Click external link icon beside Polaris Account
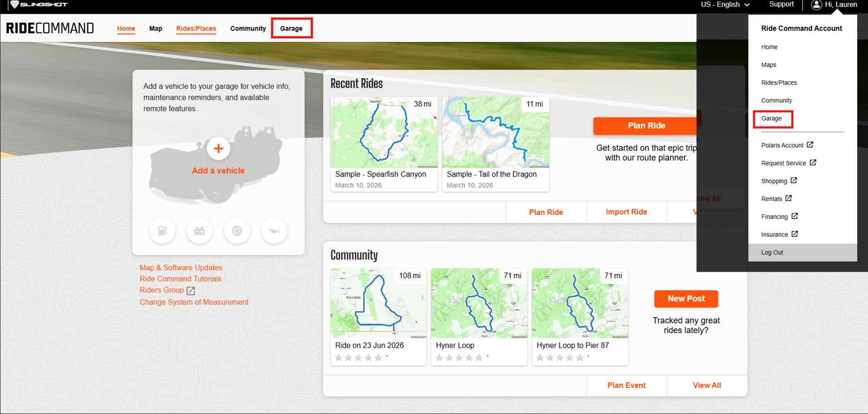Screen dimensions: 868x414 coord(810,145)
